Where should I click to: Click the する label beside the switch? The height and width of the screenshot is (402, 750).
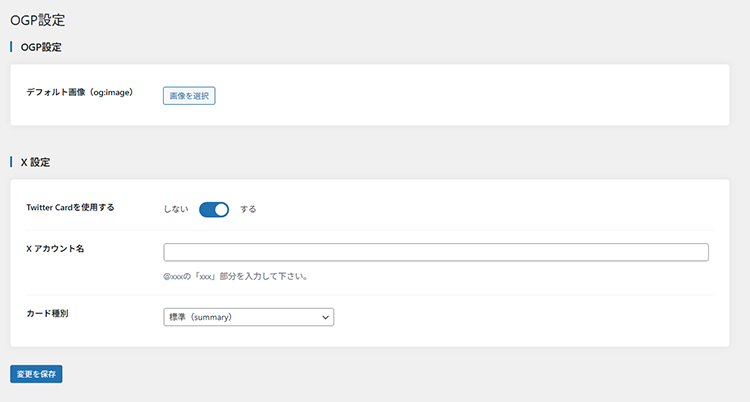(248, 209)
